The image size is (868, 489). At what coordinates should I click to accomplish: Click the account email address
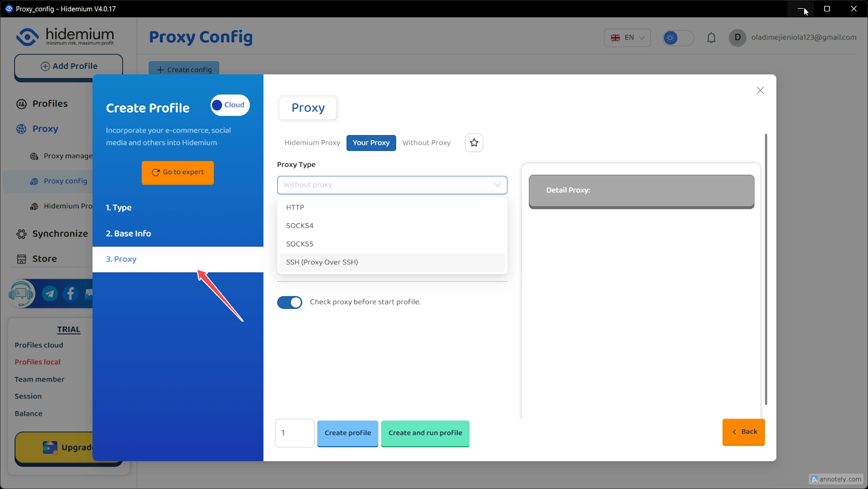pyautogui.click(x=804, y=37)
